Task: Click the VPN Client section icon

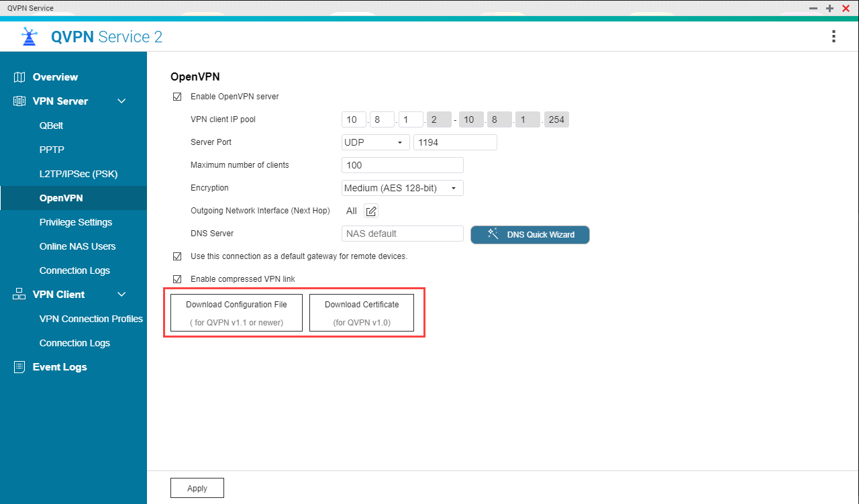Action: coord(19,295)
